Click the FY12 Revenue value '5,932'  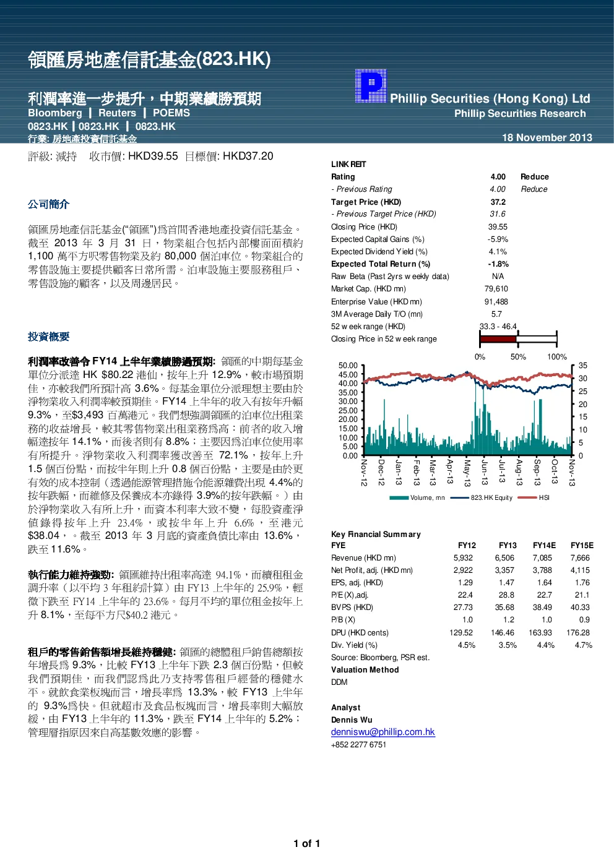coord(463,558)
